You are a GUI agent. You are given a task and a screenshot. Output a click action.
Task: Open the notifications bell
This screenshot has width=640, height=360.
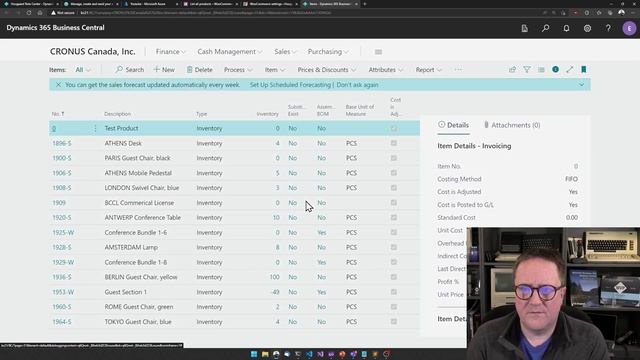[x=567, y=28]
